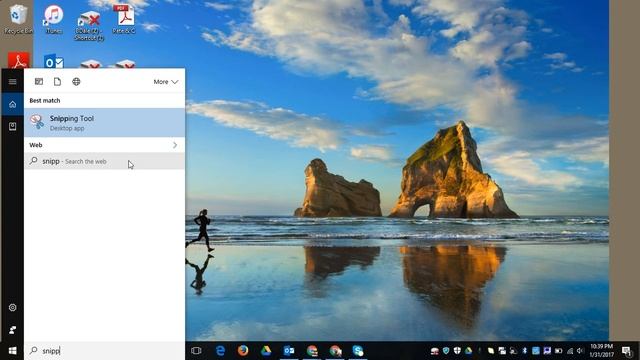
Task: Open the network Wi-Fi tray icon
Action: coord(570,351)
